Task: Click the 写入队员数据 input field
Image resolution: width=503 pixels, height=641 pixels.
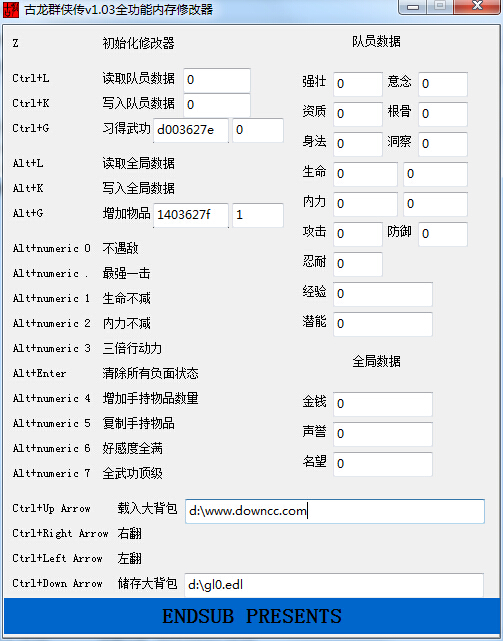Action: (217, 105)
